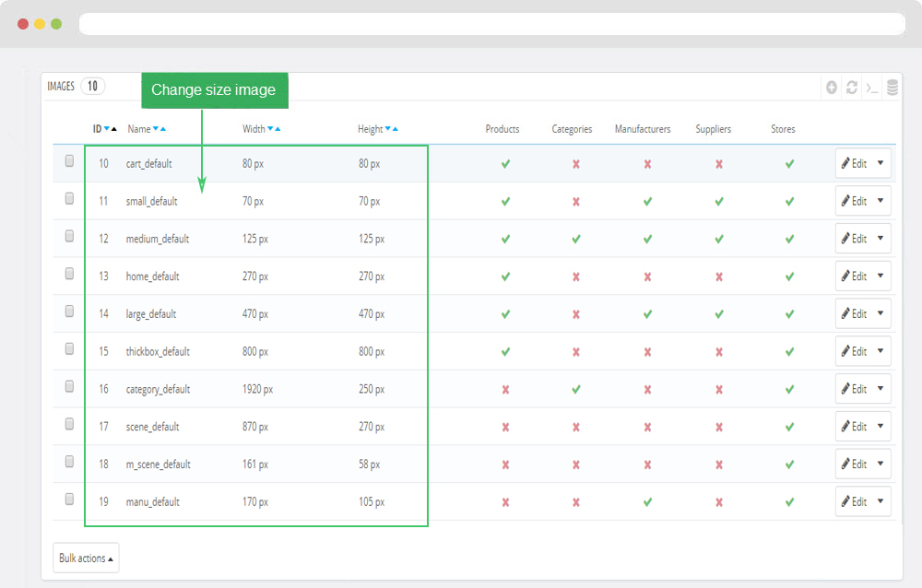Image resolution: width=922 pixels, height=588 pixels.
Task: Click the browser address bar
Action: [x=492, y=24]
